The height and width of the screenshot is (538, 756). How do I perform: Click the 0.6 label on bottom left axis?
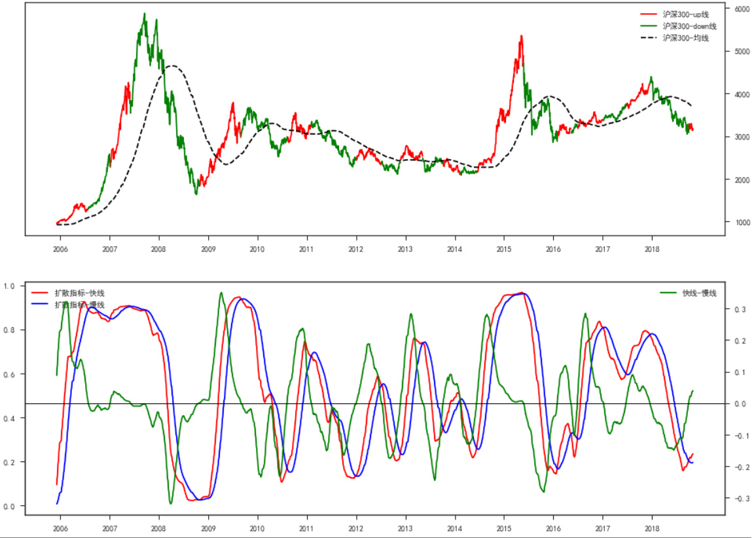(x=10, y=374)
